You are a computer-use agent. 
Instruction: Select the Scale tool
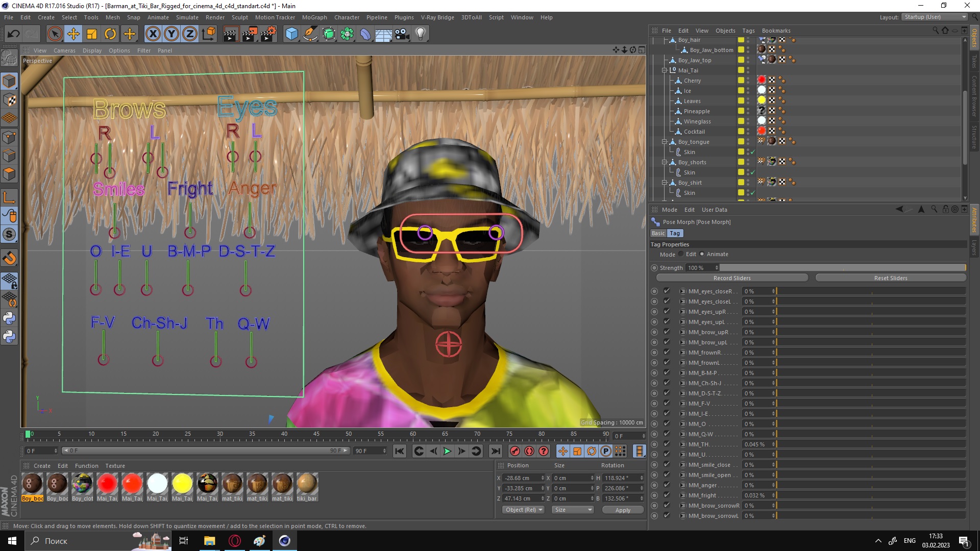click(92, 34)
